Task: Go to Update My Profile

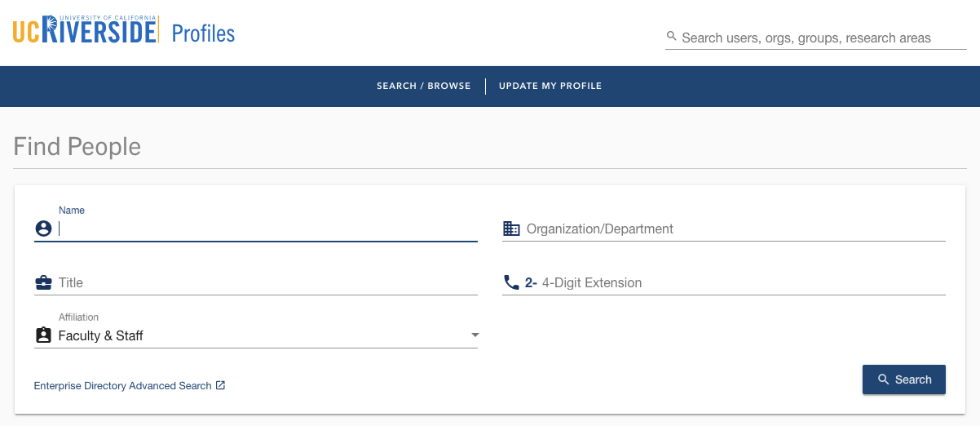Action: 550,86
